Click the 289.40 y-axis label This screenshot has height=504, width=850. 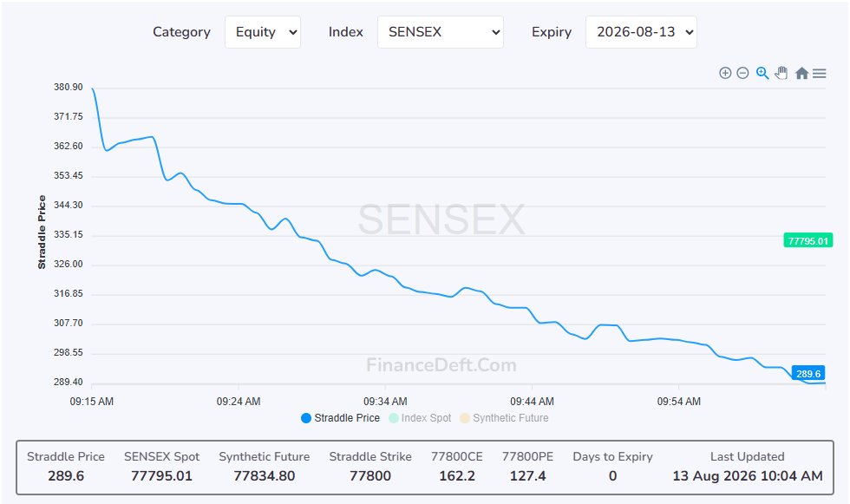click(x=69, y=382)
